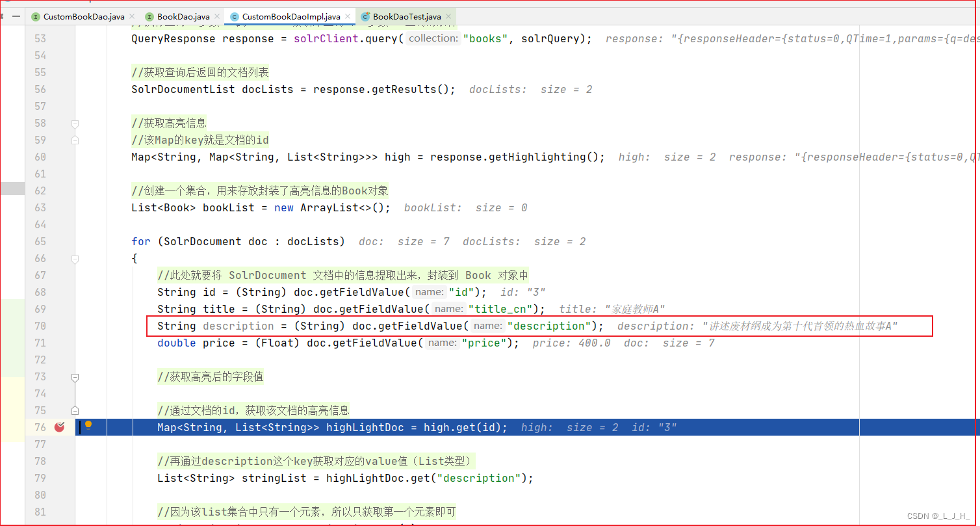
Task: Click the hide-tabs minus icon at top left
Action: pyautogui.click(x=16, y=16)
